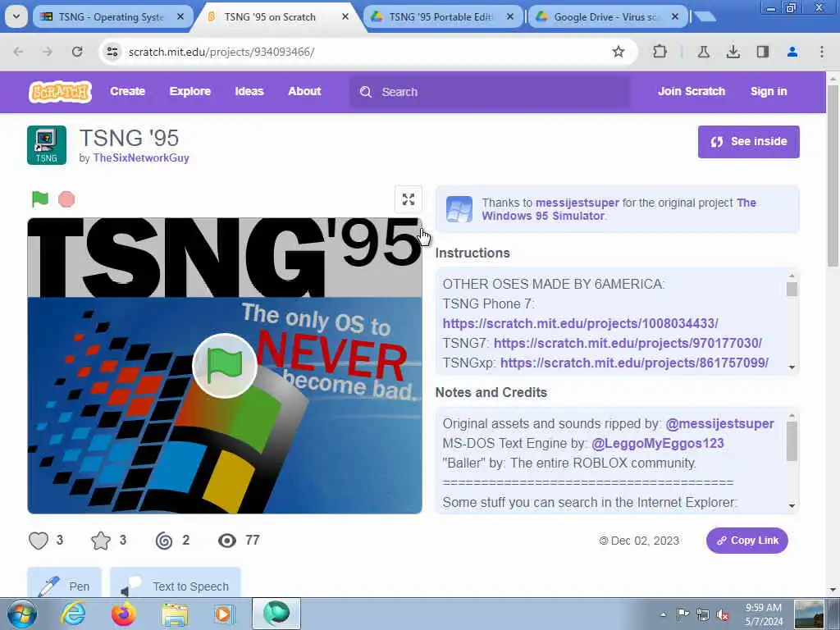
Task: Enter fullscreen mode for the project
Action: (x=409, y=199)
